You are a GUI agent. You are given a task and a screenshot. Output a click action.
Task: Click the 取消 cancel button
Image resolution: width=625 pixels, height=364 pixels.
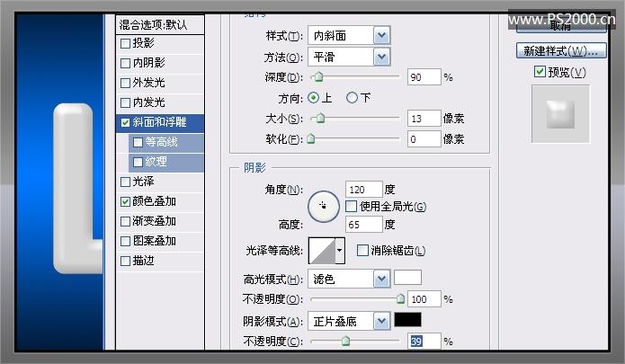[x=558, y=27]
